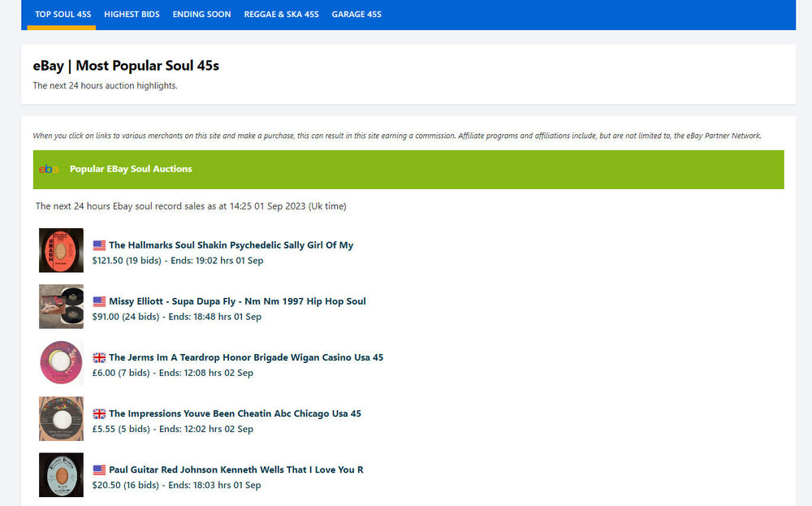Open the Paul Guitar Red Johnson link
Viewport: 812px width, 506px height.
[236, 469]
